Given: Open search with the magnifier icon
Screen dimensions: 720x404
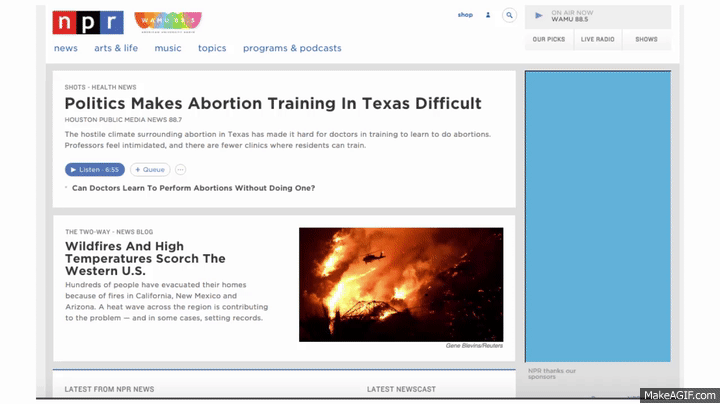Looking at the screenshot, I should (509, 16).
